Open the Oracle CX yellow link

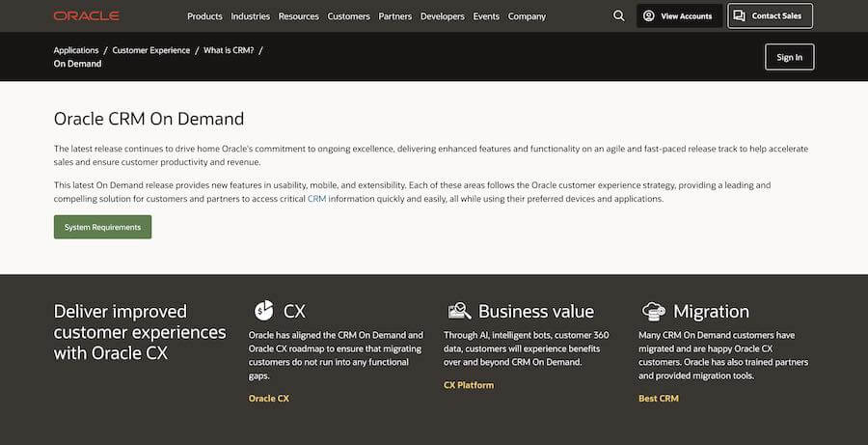[268, 398]
